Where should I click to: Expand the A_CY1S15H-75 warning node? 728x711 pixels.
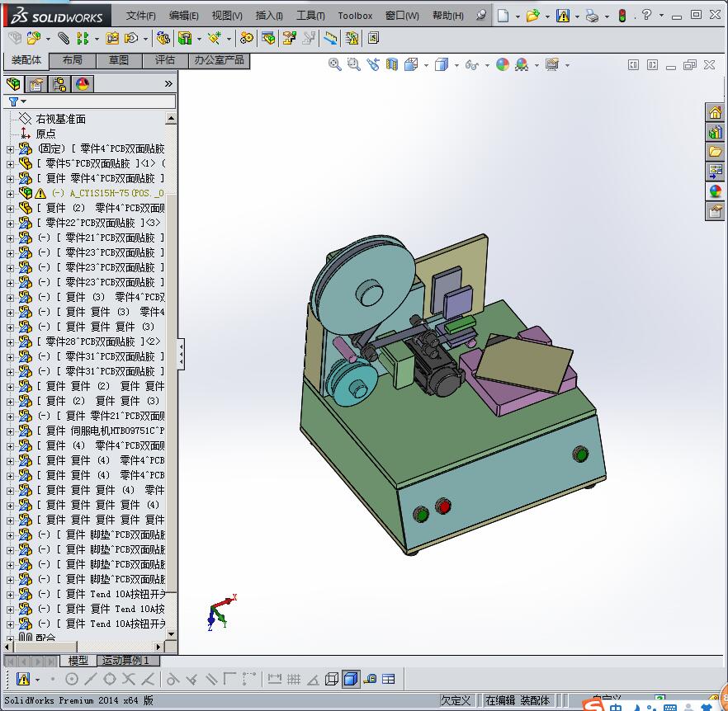[10, 194]
